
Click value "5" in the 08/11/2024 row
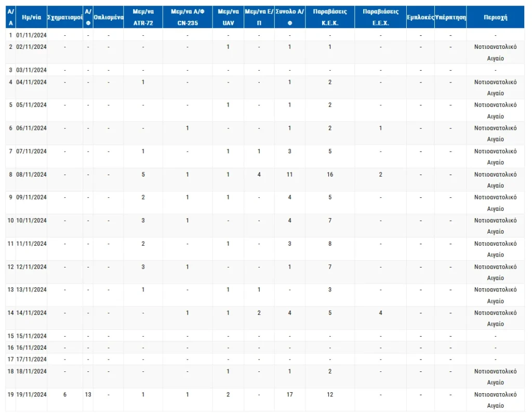[143, 175]
